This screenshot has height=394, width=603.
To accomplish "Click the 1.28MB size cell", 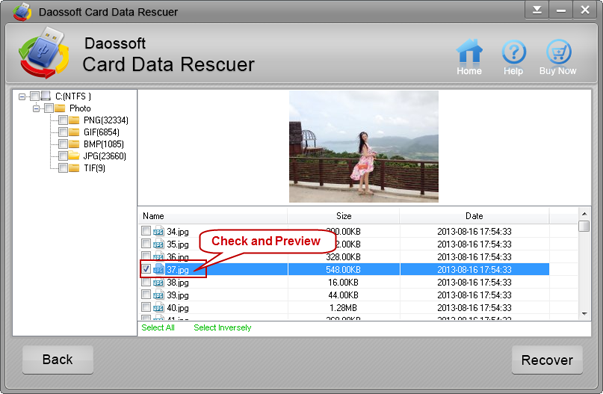I will coord(343,308).
